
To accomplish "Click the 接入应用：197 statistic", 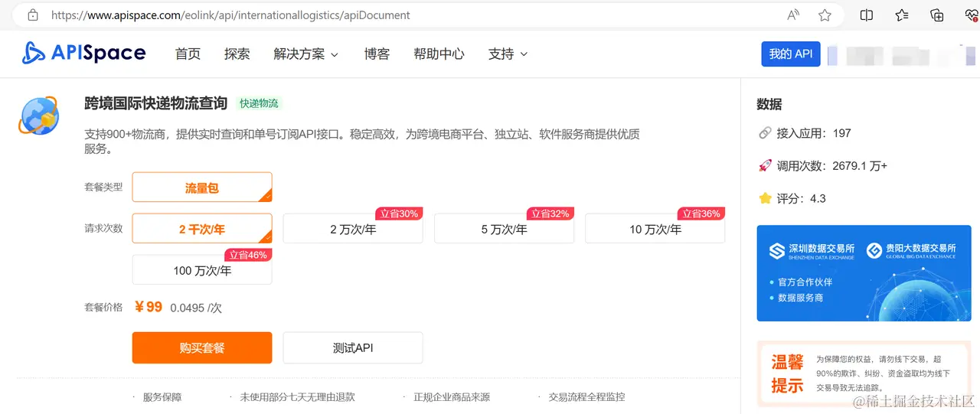I will (814, 133).
